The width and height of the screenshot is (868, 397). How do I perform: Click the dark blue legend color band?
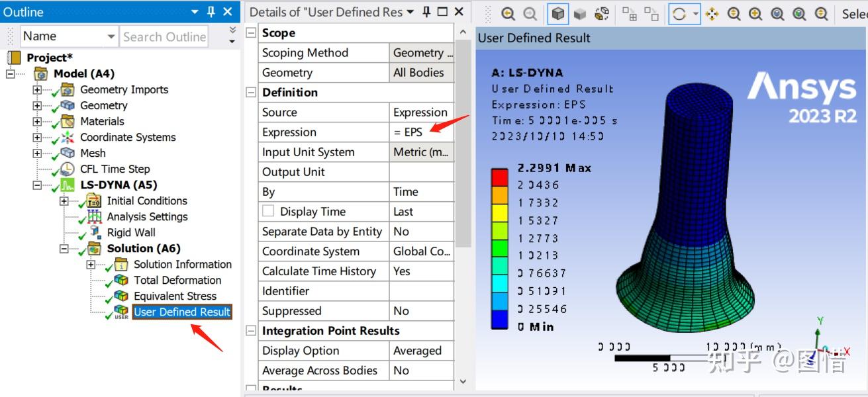pyautogui.click(x=500, y=320)
